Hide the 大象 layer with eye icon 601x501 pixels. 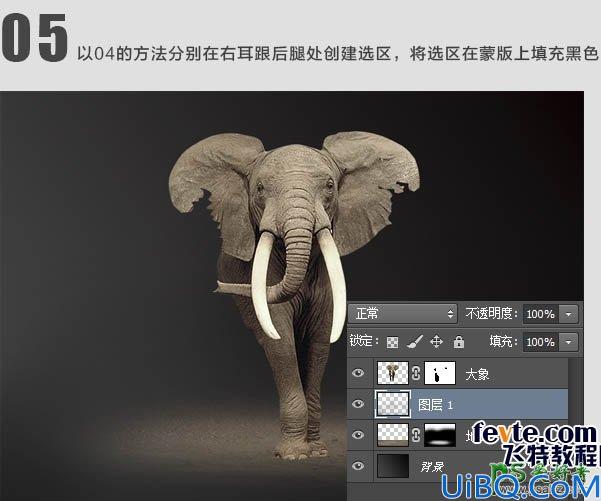[x=358, y=373]
